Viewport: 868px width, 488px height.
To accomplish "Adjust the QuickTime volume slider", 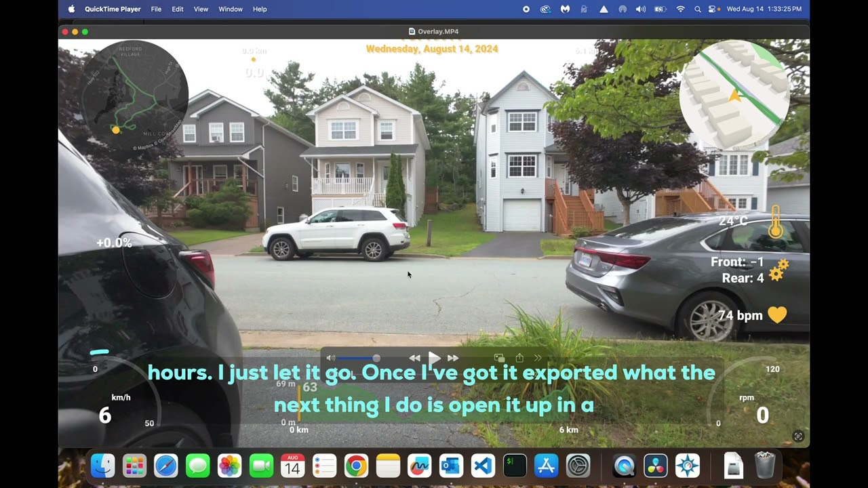I will (358, 358).
